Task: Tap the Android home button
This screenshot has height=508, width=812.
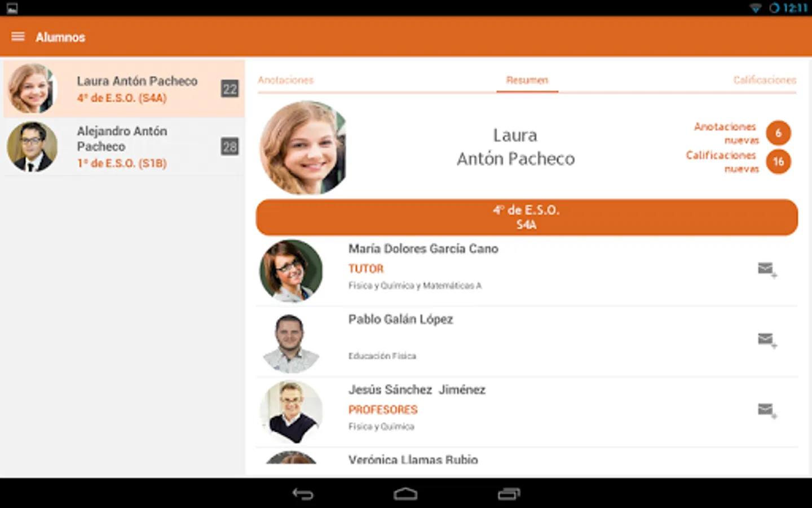Action: click(x=405, y=494)
